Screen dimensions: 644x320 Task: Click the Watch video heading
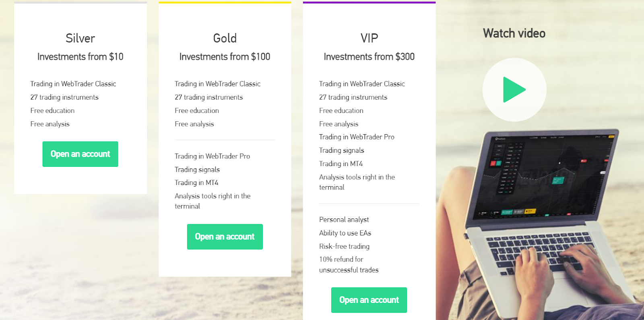coord(514,33)
